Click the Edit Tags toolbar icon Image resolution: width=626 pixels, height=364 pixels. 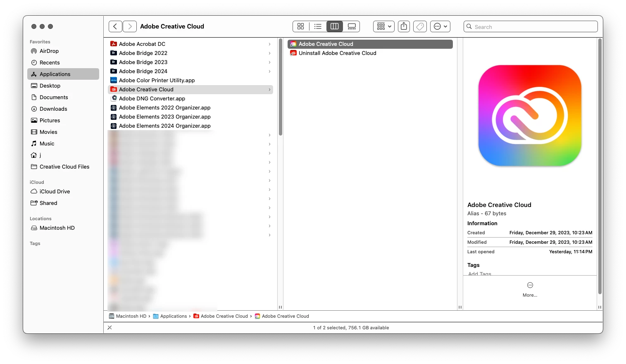point(420,26)
